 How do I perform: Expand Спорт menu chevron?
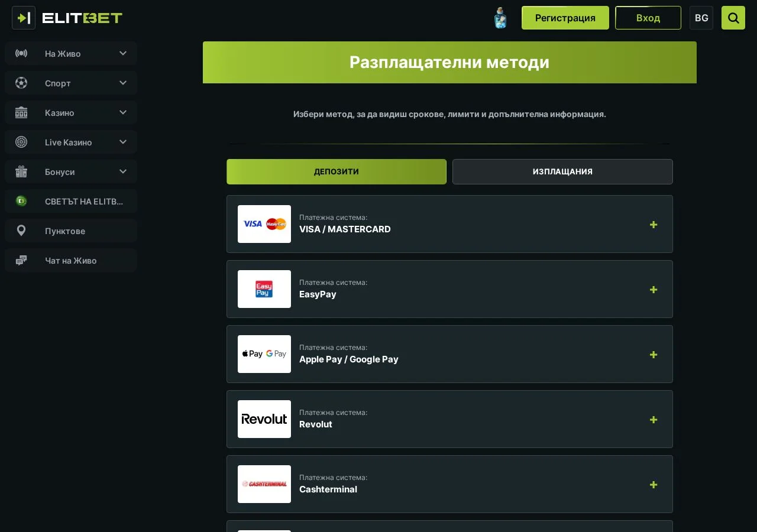tap(123, 83)
